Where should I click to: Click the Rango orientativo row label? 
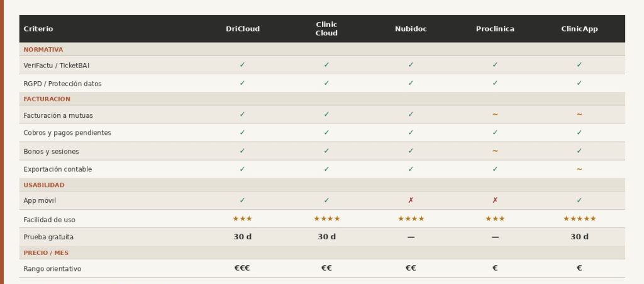tap(52, 269)
